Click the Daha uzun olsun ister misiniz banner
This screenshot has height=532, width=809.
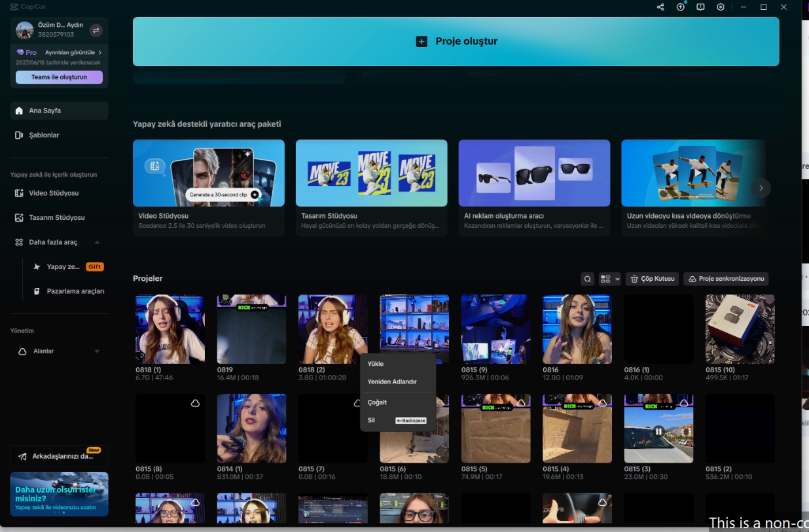pyautogui.click(x=59, y=494)
